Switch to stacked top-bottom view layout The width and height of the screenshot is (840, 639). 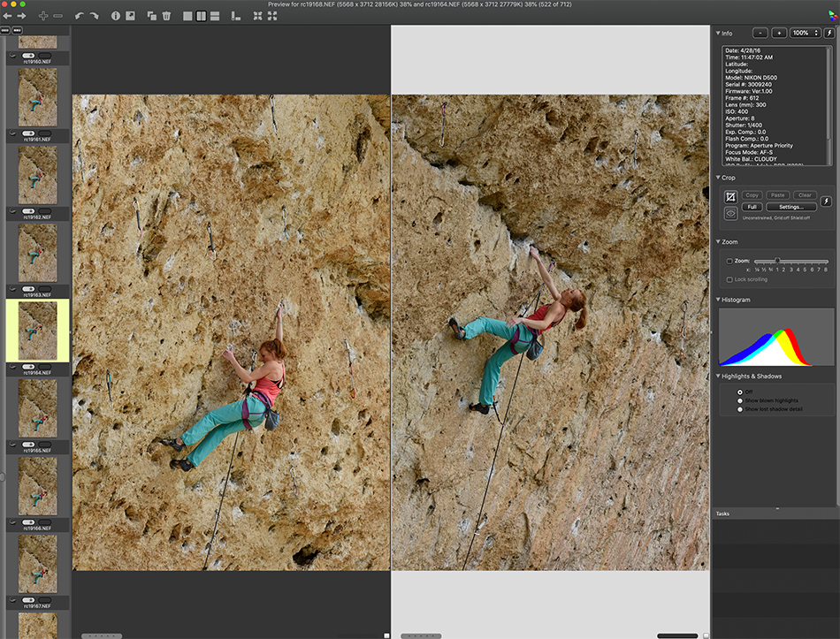coord(215,16)
